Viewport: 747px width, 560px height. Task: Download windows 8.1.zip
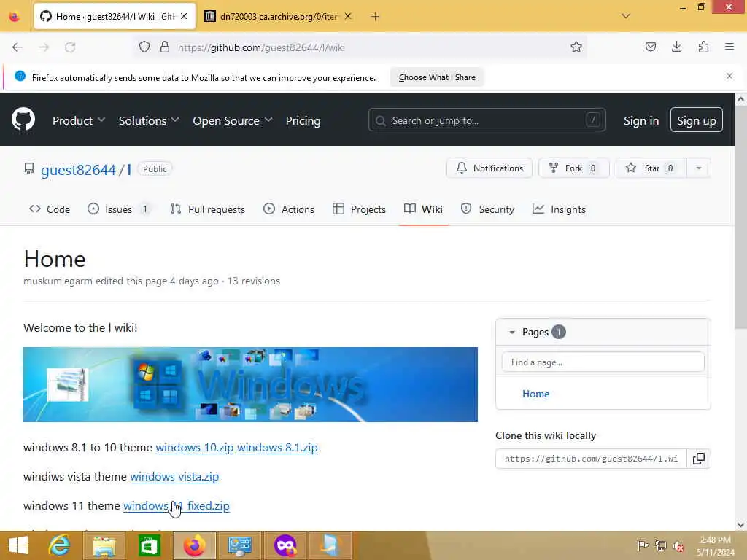(x=277, y=448)
